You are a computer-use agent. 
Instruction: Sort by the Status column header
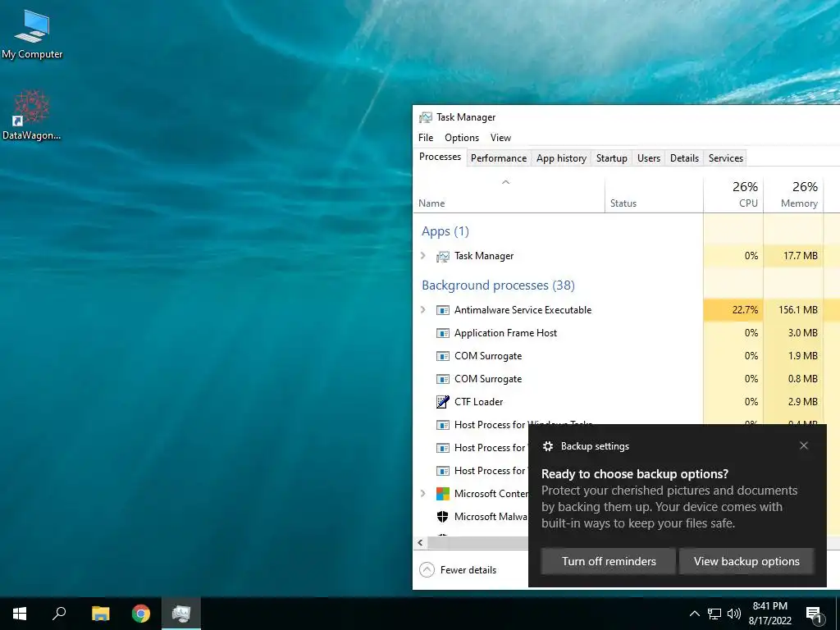tap(654, 195)
